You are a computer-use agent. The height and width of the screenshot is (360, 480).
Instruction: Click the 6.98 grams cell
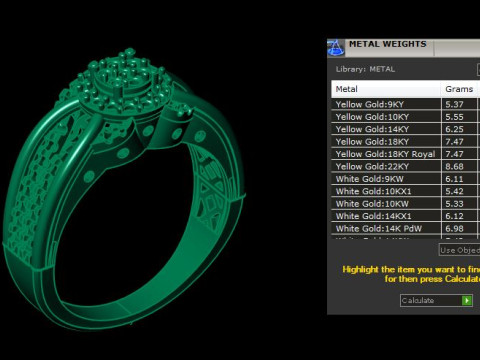[459, 228]
